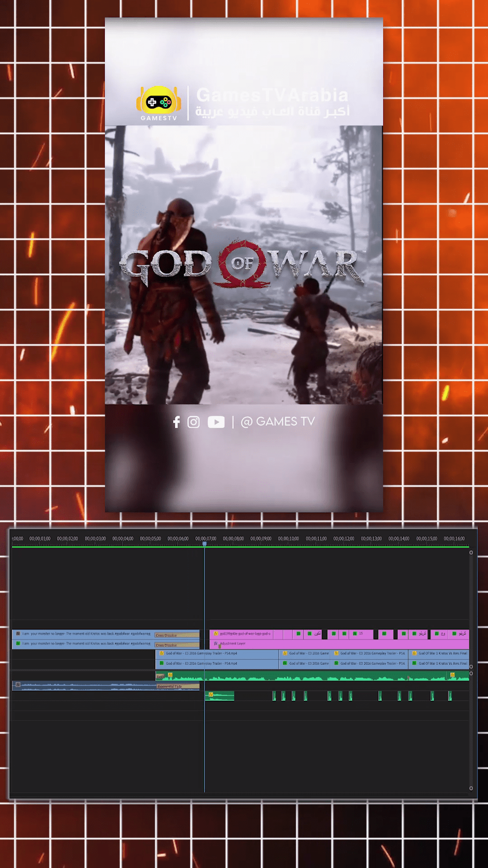The height and width of the screenshot is (868, 488).
Task: Click the @ GAMES TV handle text
Action: click(278, 422)
